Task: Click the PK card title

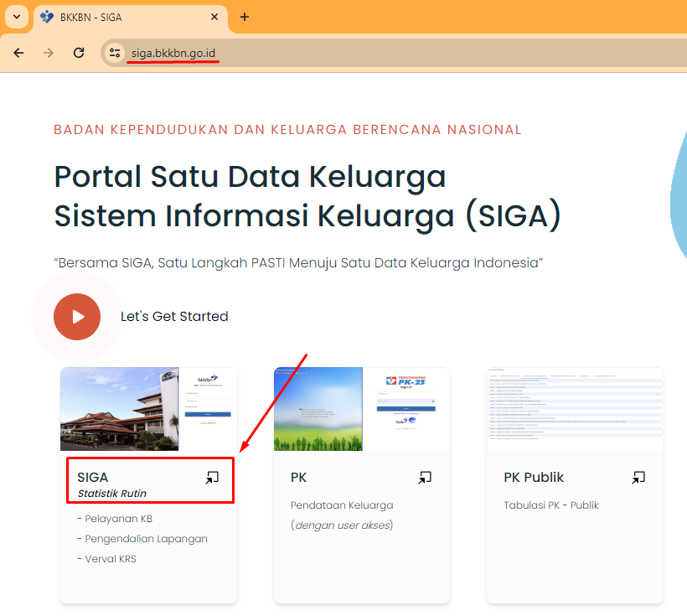Action: click(298, 477)
